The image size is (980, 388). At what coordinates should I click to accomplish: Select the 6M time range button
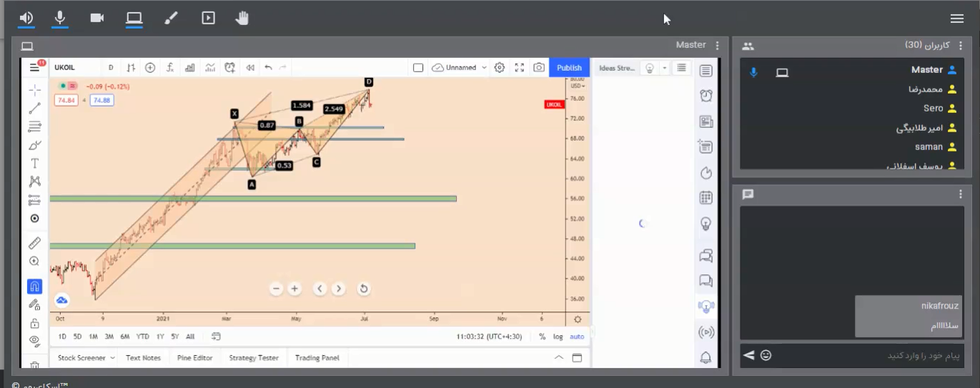point(125,337)
